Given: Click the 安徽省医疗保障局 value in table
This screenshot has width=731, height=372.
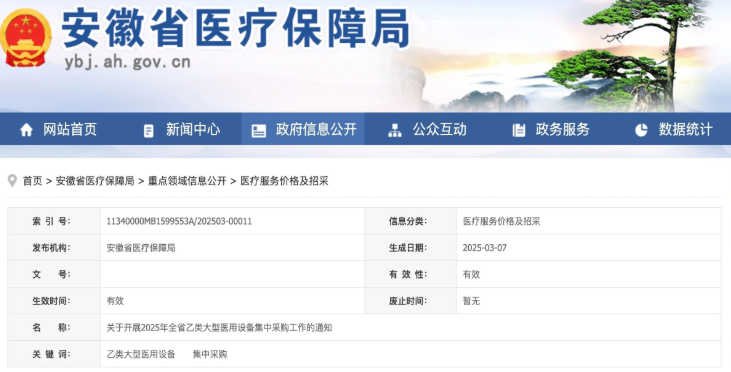Looking at the screenshot, I should coord(141,248).
